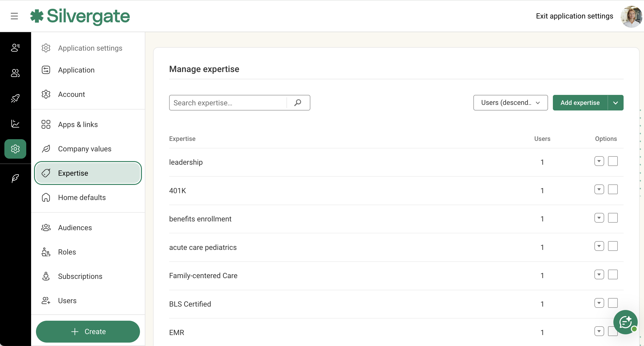Viewport: 644px width, 346px height.
Task: Open options dropdown for acute care pediatrics
Action: click(x=599, y=246)
